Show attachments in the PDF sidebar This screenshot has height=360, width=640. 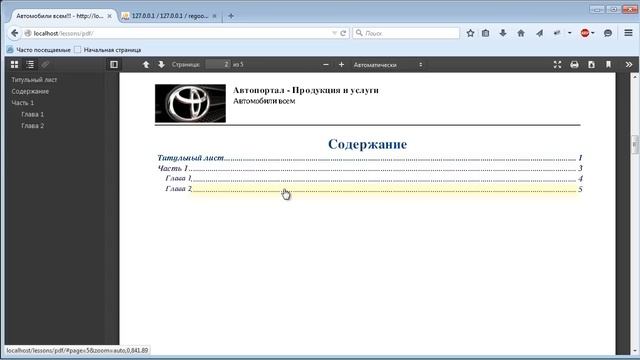coord(45,64)
